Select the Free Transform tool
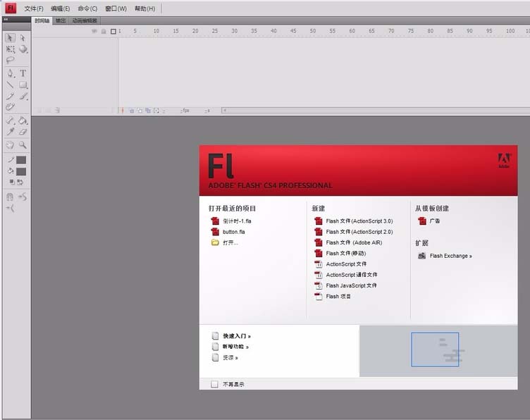Screen dimensions: 530x420 [x=10, y=49]
